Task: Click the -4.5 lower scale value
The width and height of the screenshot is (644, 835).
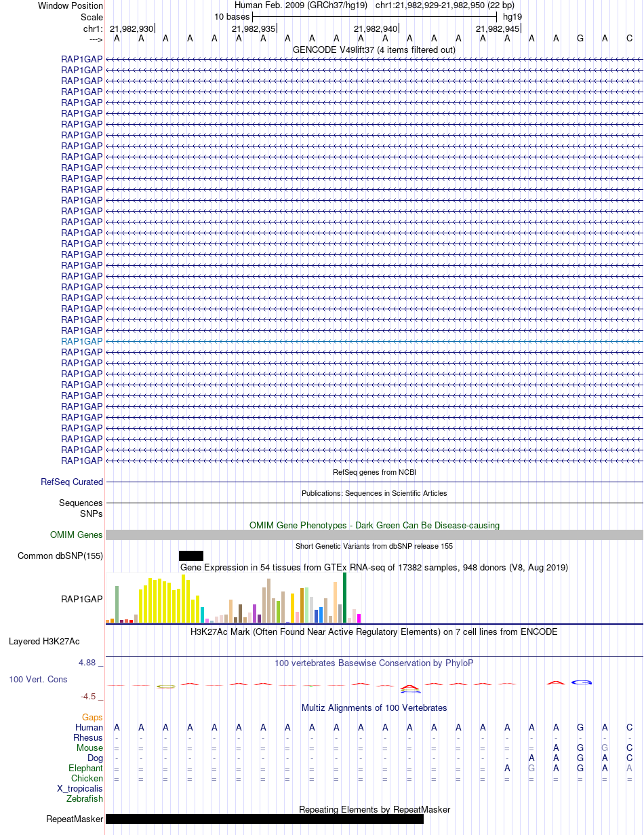Action: pyautogui.click(x=92, y=696)
